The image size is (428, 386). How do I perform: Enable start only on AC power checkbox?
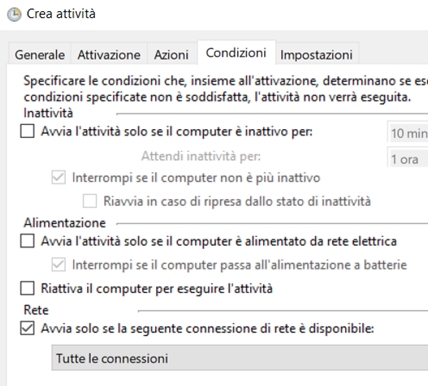click(x=27, y=241)
